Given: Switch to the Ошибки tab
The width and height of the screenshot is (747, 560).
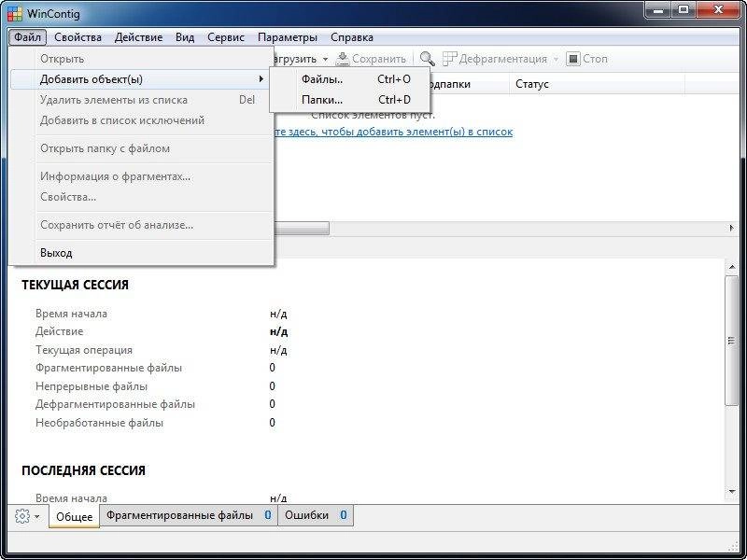Looking at the screenshot, I should [316, 515].
